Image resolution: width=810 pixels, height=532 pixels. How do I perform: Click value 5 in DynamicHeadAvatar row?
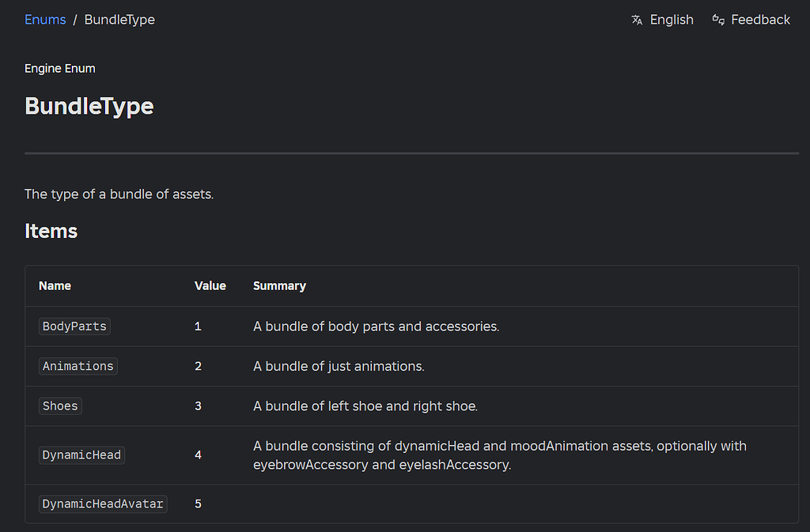[x=198, y=504]
